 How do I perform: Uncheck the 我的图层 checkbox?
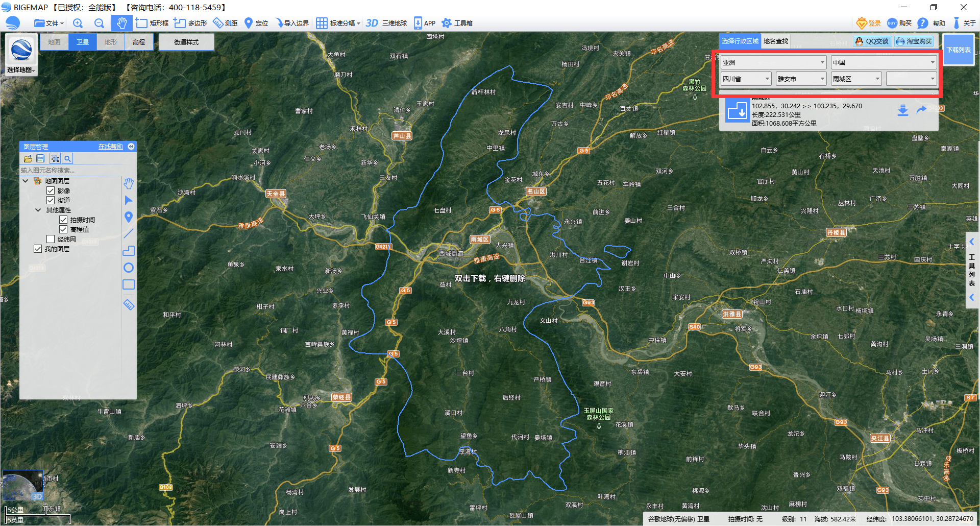coord(38,249)
